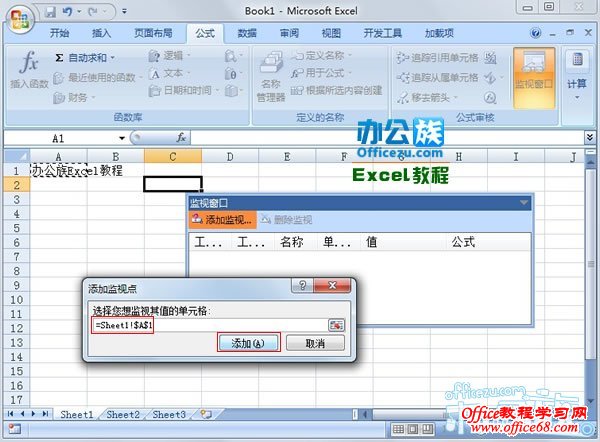Click Delete Watch in the Watch Window

tap(286, 220)
